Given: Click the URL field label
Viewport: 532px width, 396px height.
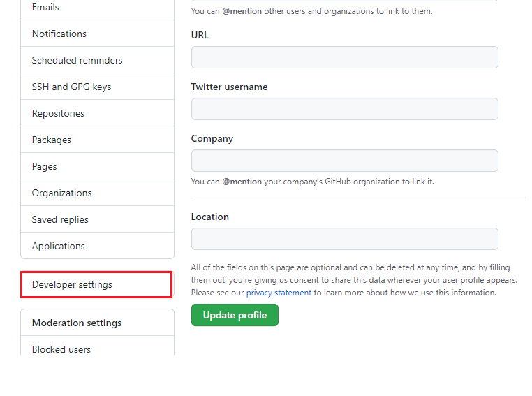Looking at the screenshot, I should point(200,35).
